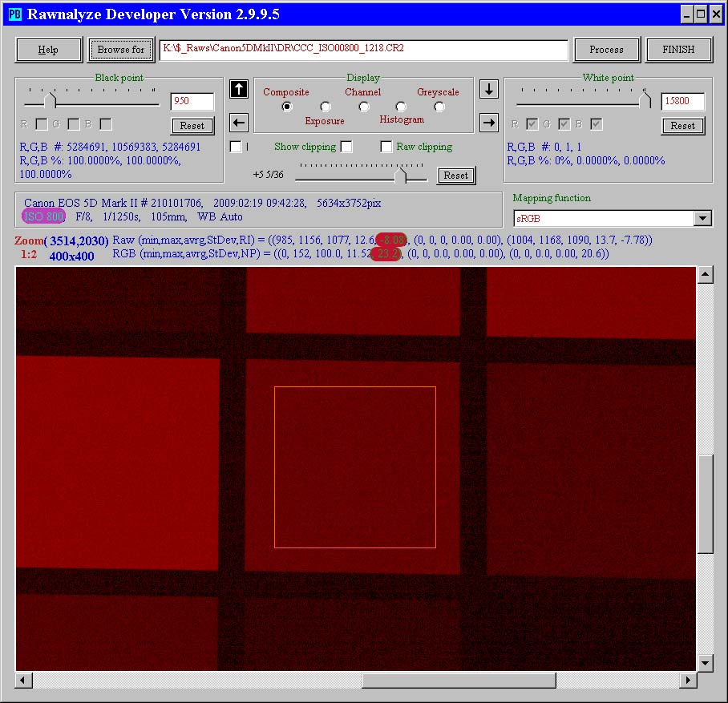Select the Histogram display option
This screenshot has width=728, height=703.
[401, 107]
